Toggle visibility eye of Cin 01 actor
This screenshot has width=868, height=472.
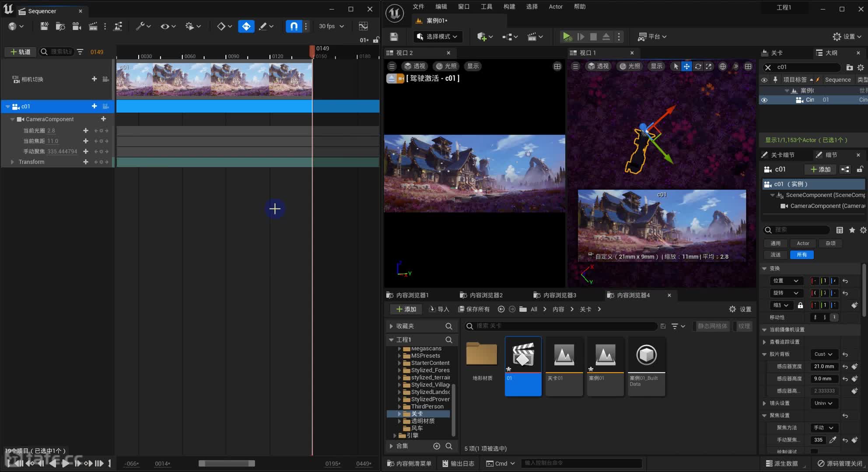[764, 100]
